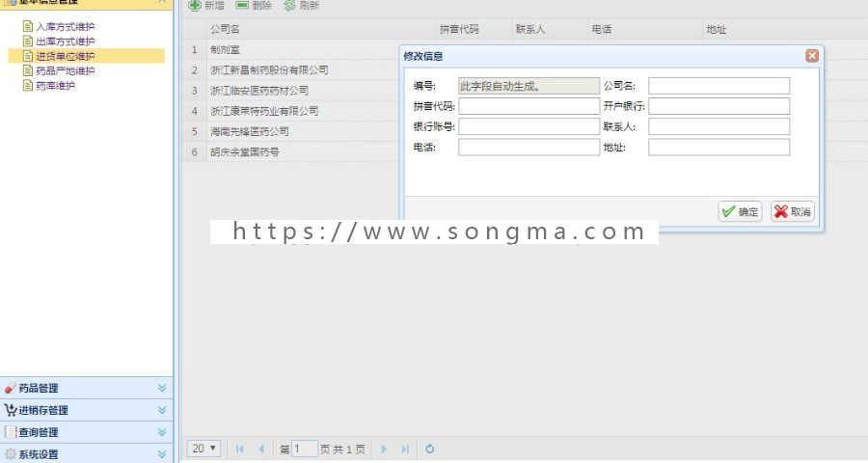Sort by the 联系人 column header
The image size is (868, 463).
[530, 29]
